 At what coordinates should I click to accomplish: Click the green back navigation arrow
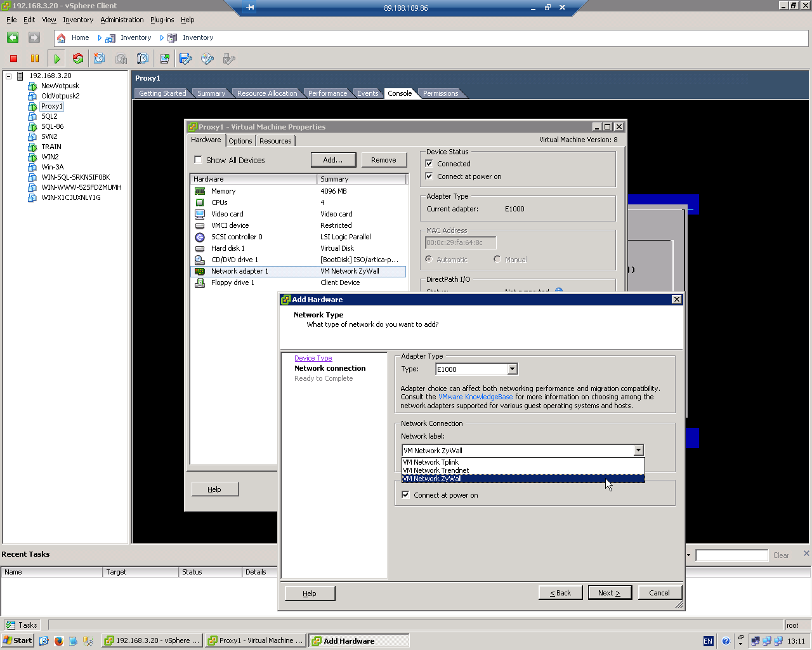pos(13,38)
